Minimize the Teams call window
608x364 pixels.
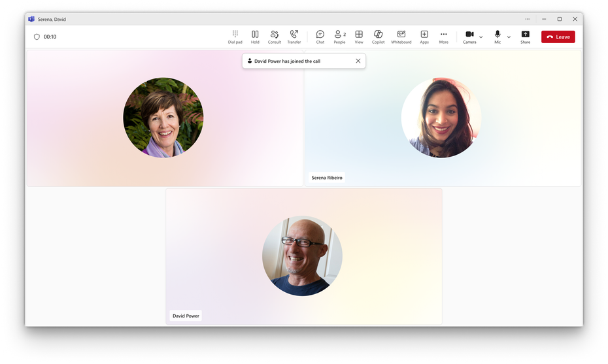click(544, 19)
